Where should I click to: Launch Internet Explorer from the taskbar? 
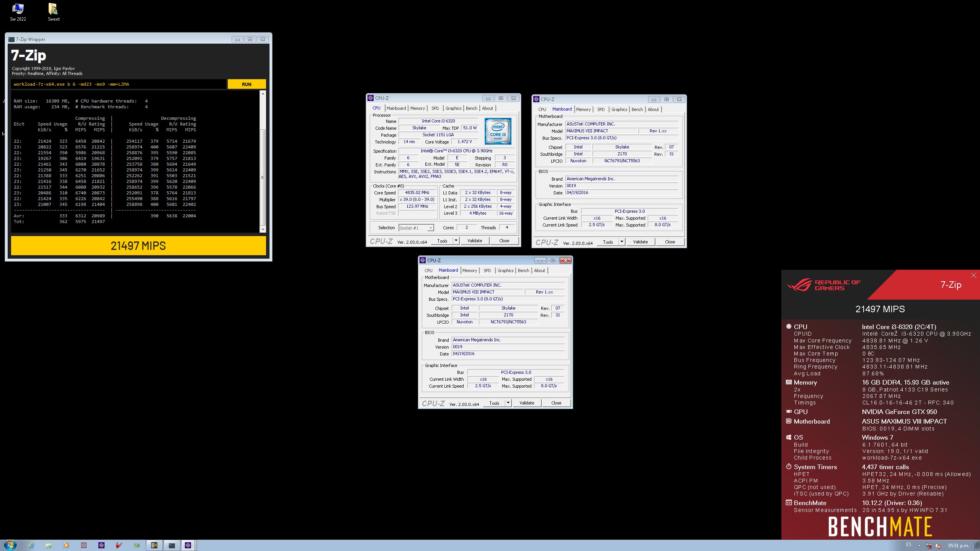(x=31, y=545)
